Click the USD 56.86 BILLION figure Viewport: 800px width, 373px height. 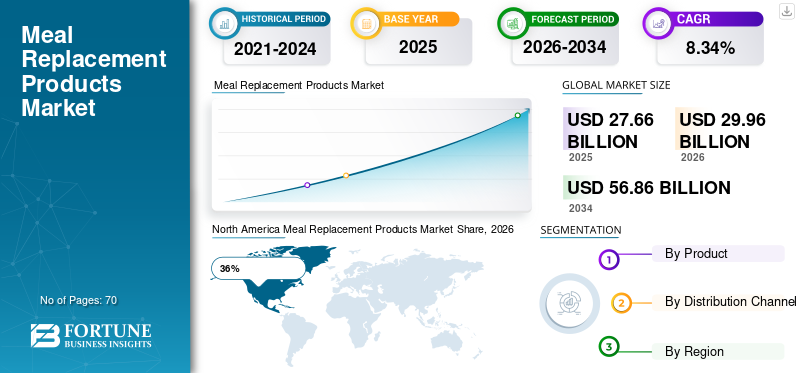(648, 188)
